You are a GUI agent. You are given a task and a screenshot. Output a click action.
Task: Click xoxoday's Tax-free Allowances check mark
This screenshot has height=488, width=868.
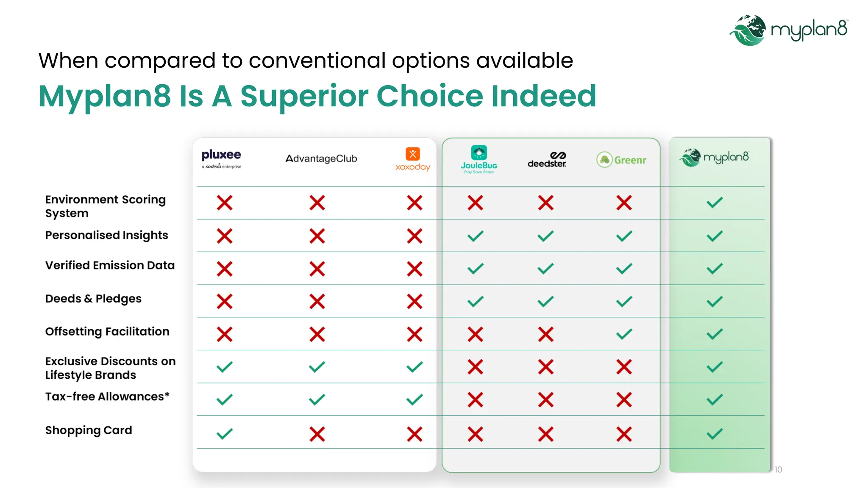(x=415, y=399)
